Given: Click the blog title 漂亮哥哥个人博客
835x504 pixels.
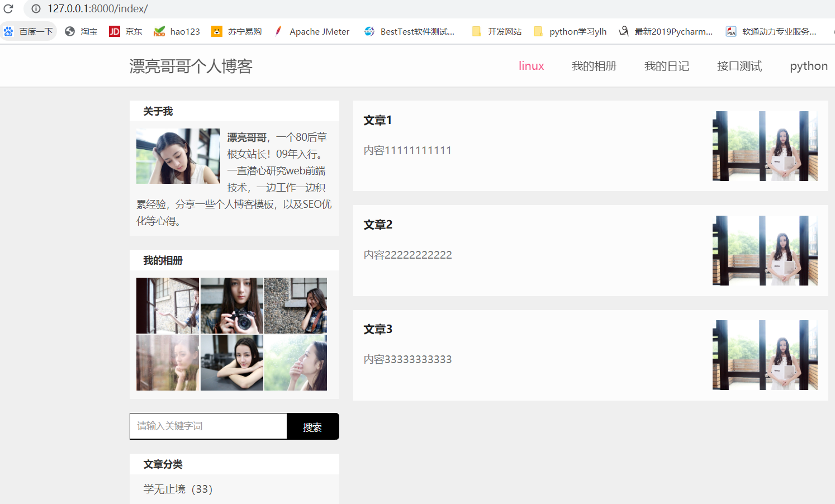Looking at the screenshot, I should pos(191,66).
